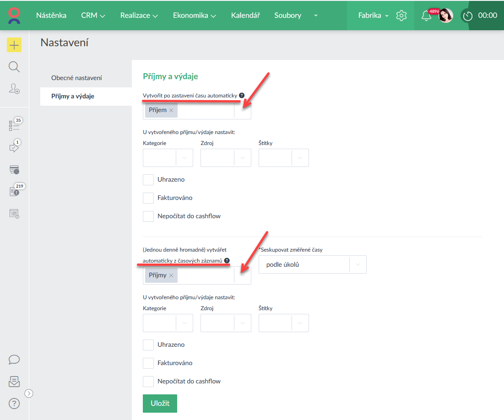Click the help question mark in sidebar
The image size is (504, 420).
click(x=14, y=404)
